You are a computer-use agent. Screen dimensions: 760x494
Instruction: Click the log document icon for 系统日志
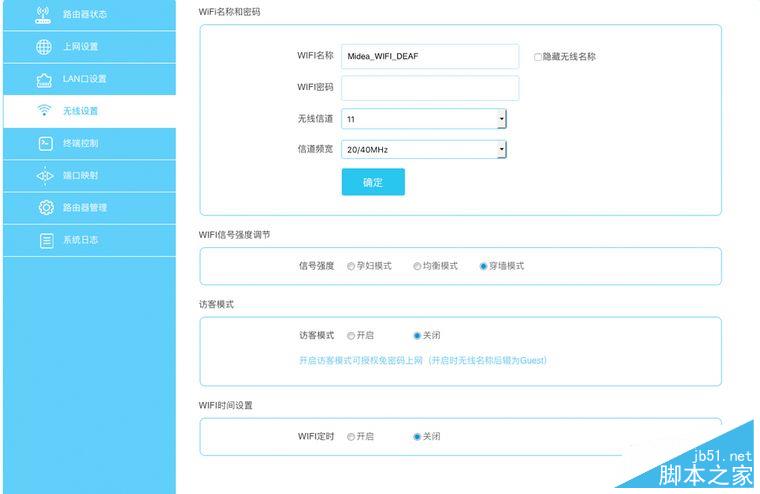coord(47,240)
